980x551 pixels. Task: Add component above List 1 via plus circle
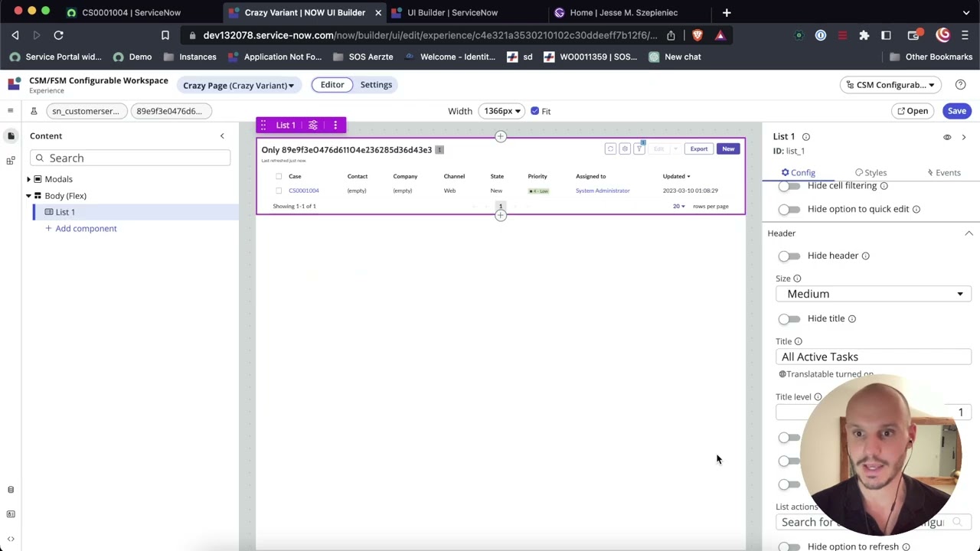click(500, 137)
